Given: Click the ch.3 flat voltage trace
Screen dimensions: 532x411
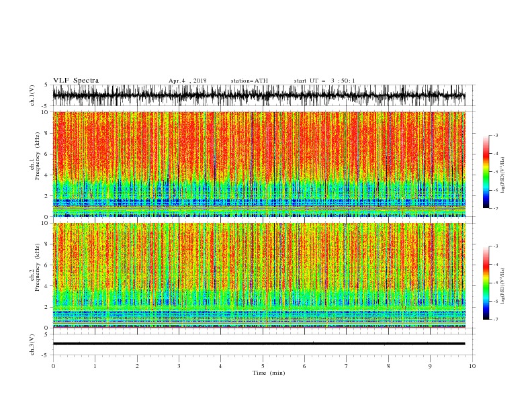Looking at the screenshot, I should point(259,344).
